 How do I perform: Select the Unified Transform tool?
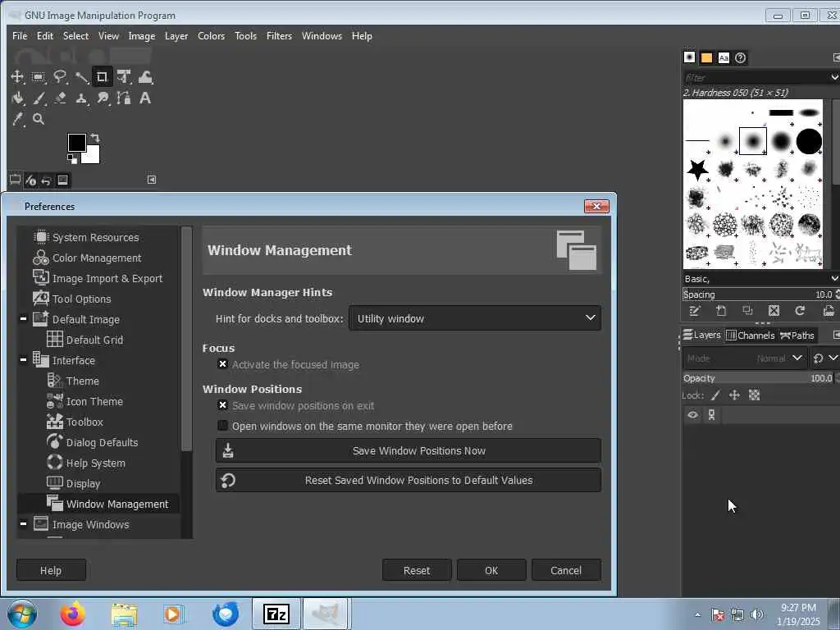point(124,77)
